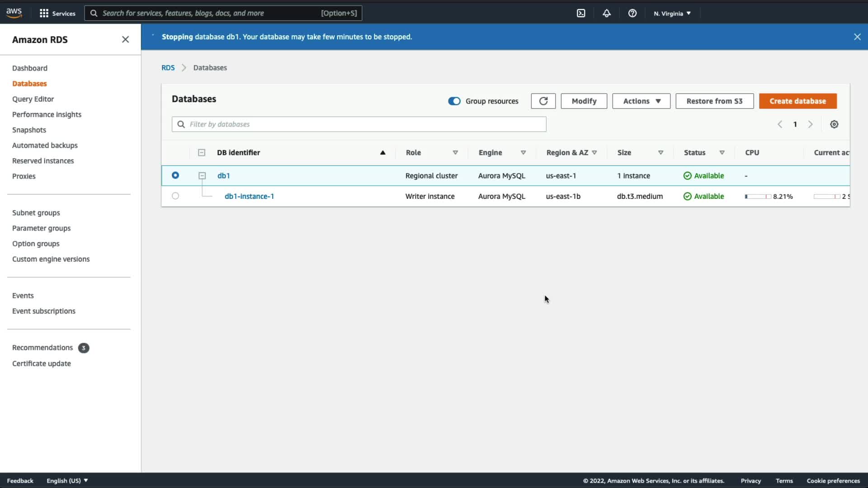Click the Filter by databases field
The width and height of the screenshot is (868, 488).
click(x=359, y=124)
